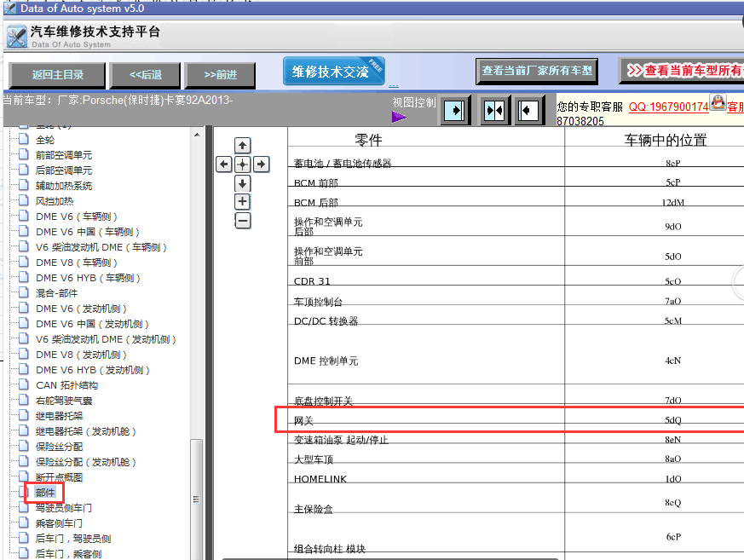Click 返回主目录 button

[x=57, y=75]
